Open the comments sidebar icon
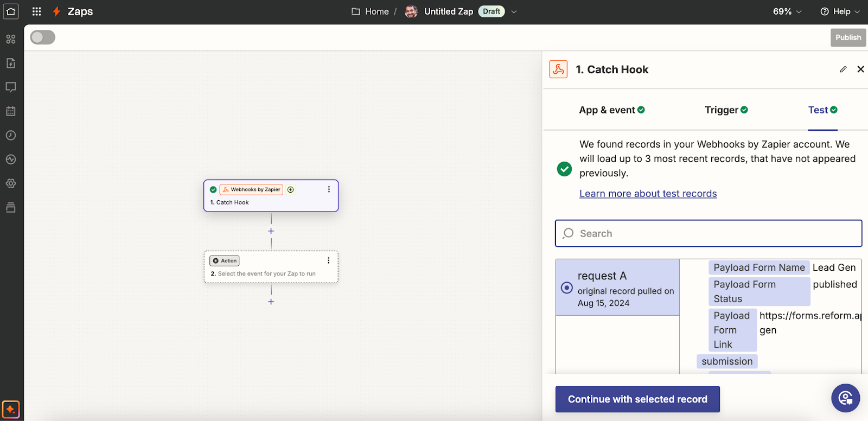The height and width of the screenshot is (421, 868). pos(11,87)
